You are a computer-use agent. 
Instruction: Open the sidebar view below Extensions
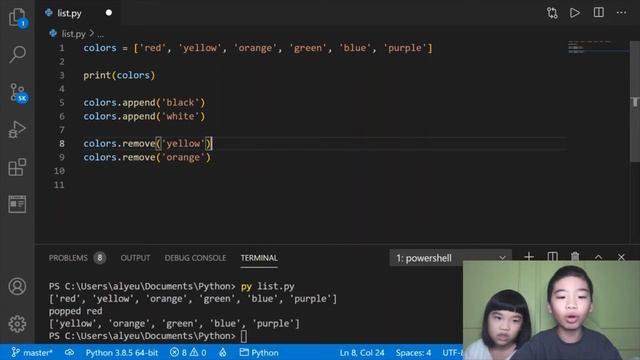(17, 204)
